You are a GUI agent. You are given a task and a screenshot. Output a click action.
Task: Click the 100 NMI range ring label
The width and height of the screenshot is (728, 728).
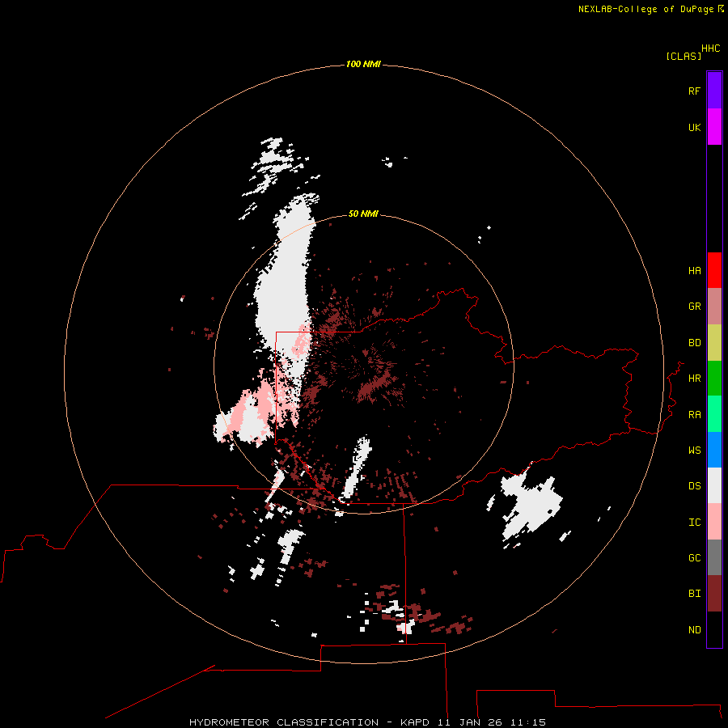[x=363, y=64]
